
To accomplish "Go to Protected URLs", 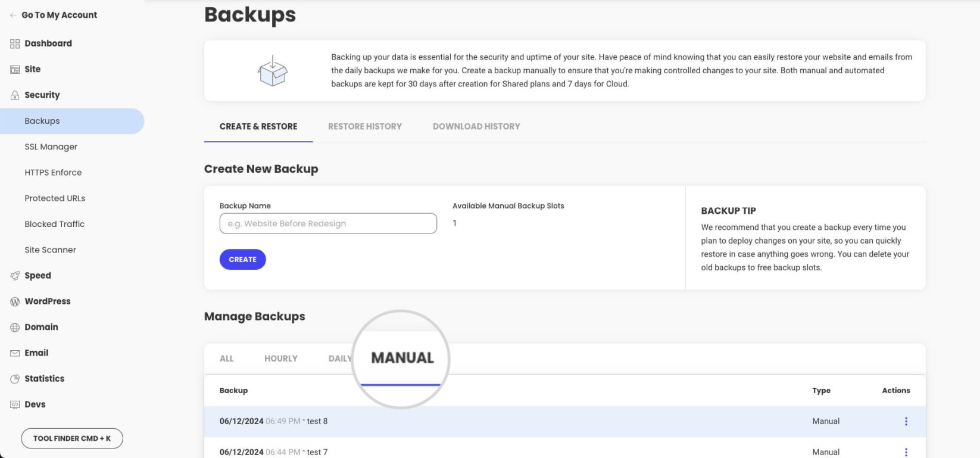I will pyautogui.click(x=55, y=198).
